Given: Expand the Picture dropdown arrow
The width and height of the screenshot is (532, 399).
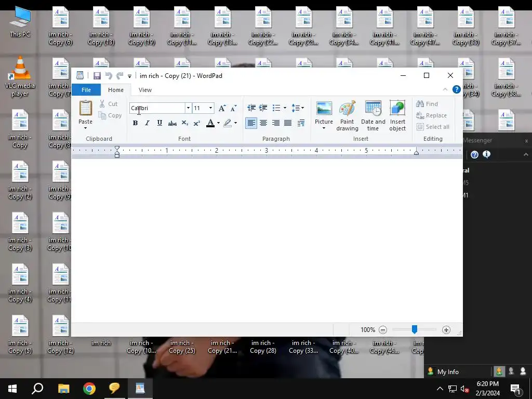Looking at the screenshot, I should click(x=324, y=128).
